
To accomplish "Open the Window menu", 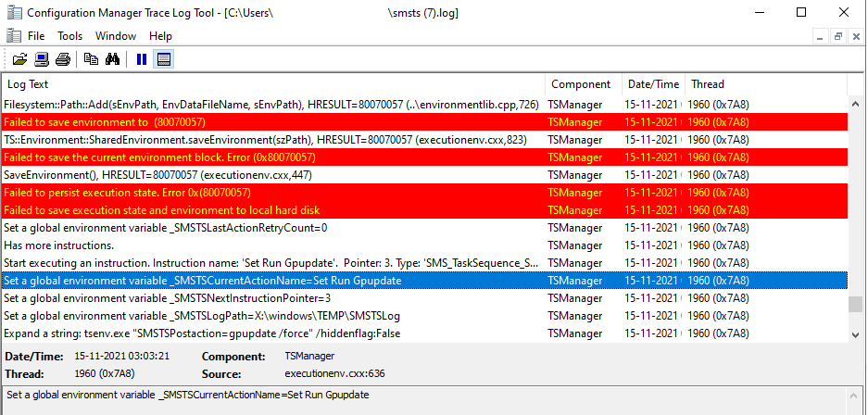I will [x=116, y=36].
